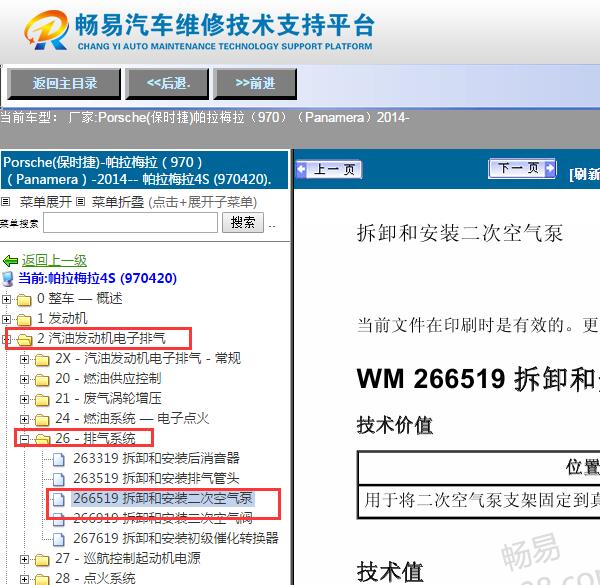Collapse the 26 - 排气系统 node
600x585 pixels.
coord(24,439)
